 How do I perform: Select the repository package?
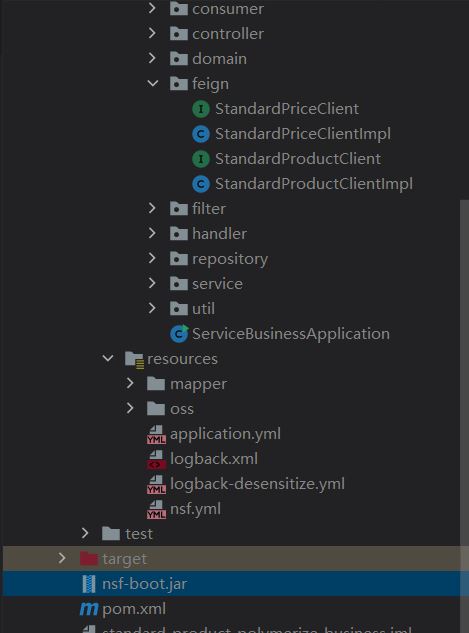coord(230,259)
